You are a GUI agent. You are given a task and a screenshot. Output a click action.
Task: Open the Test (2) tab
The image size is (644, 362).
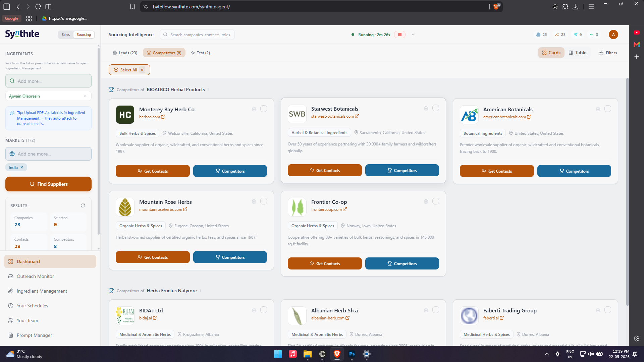point(200,53)
